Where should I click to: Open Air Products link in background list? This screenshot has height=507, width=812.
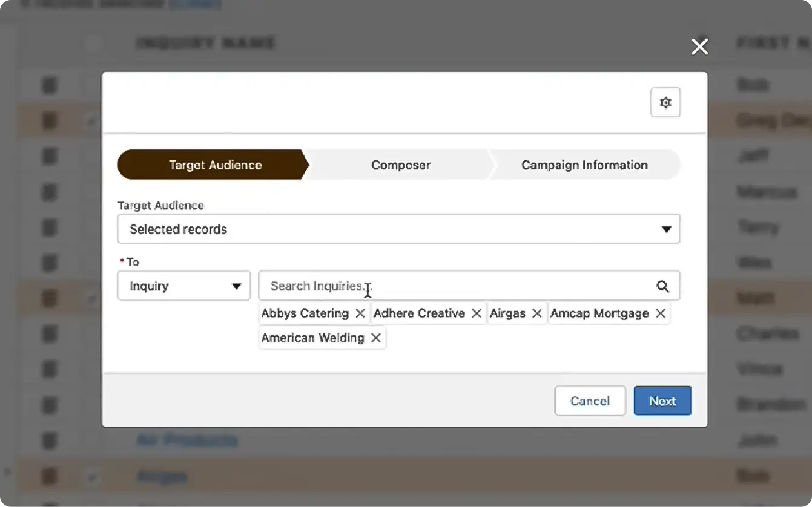pyautogui.click(x=186, y=440)
